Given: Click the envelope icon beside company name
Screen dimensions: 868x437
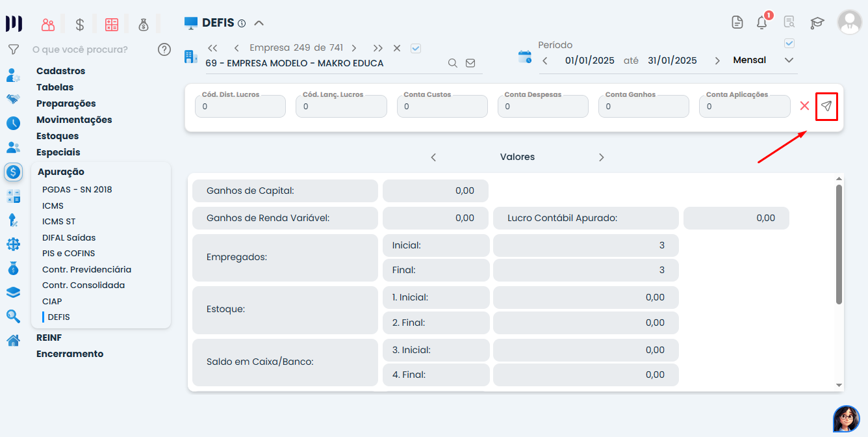Looking at the screenshot, I should pos(470,63).
